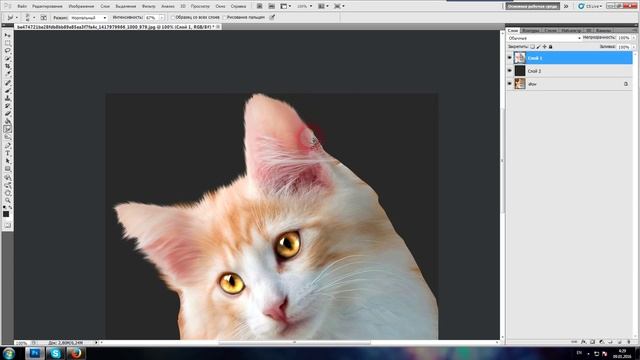Select the Path Selection tool

point(7,160)
